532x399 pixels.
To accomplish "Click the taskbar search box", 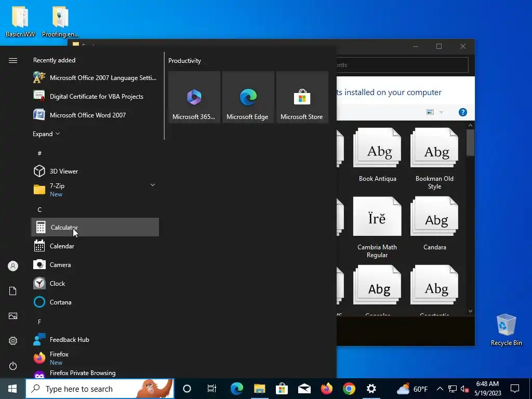I will tap(100, 389).
